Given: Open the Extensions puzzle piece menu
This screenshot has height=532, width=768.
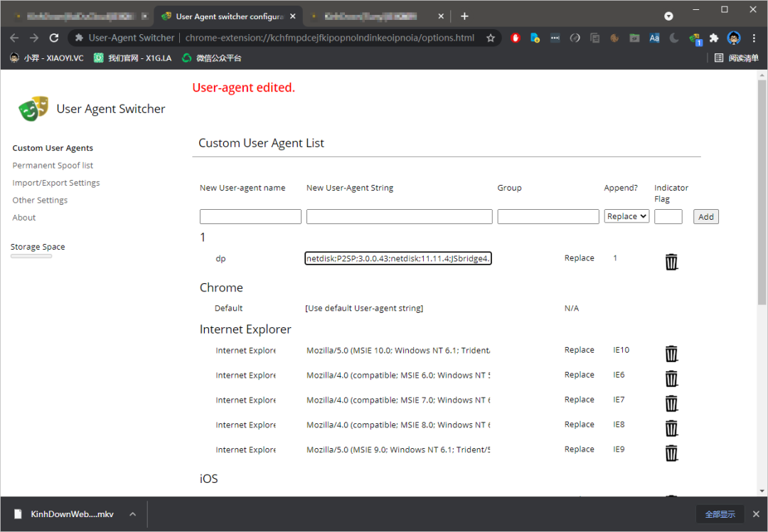Looking at the screenshot, I should tap(714, 38).
